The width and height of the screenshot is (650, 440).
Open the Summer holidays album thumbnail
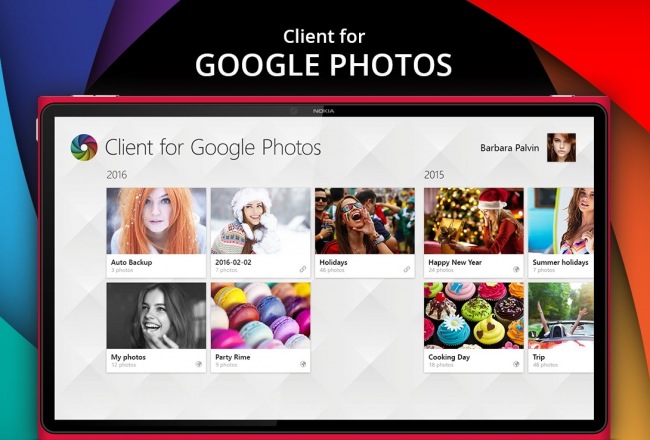click(561, 221)
